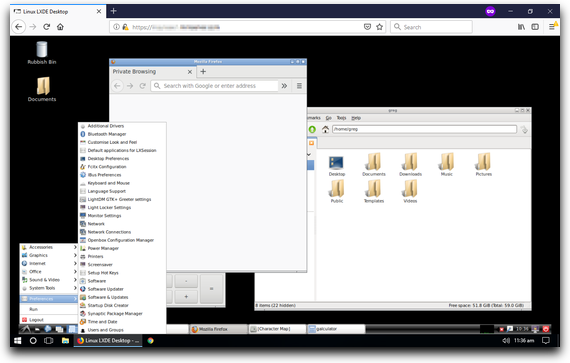
Task: Open Monitor Settings entry
Action: click(122, 216)
